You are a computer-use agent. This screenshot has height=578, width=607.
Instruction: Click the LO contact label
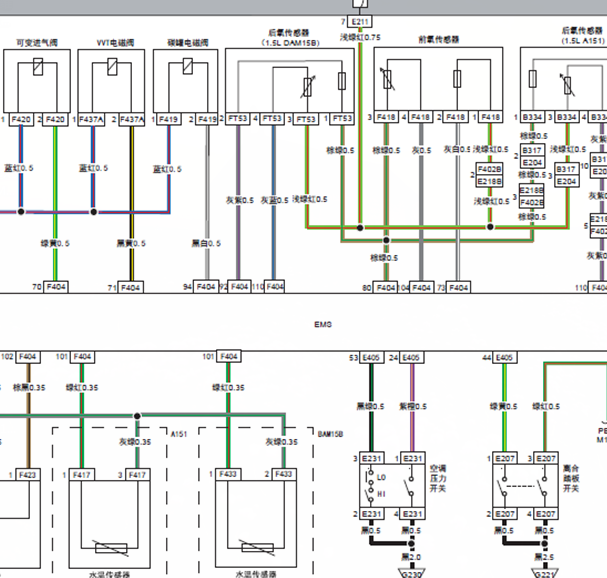click(x=381, y=477)
